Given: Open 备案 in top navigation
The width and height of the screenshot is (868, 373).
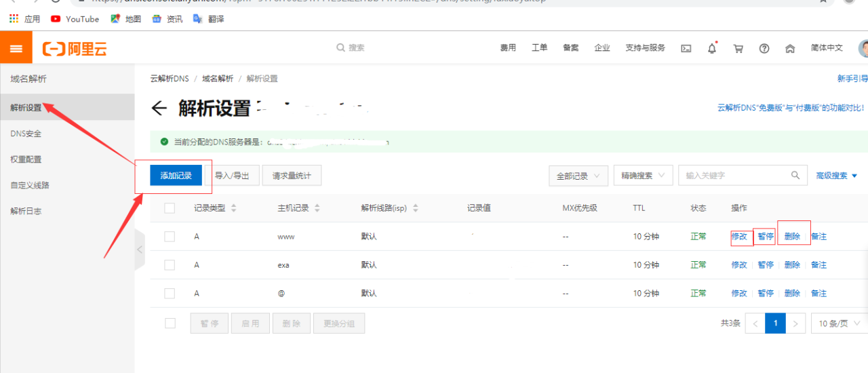Looking at the screenshot, I should (x=570, y=48).
